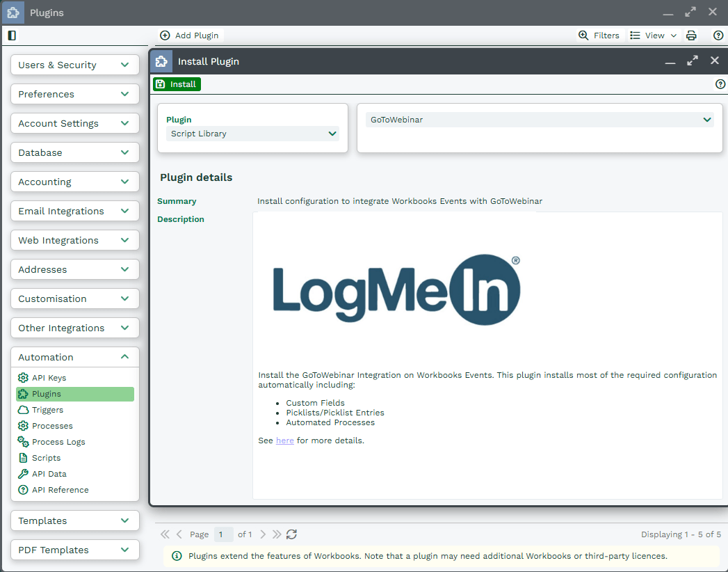
Task: Click the print icon in Plugins toolbar
Action: (691, 35)
